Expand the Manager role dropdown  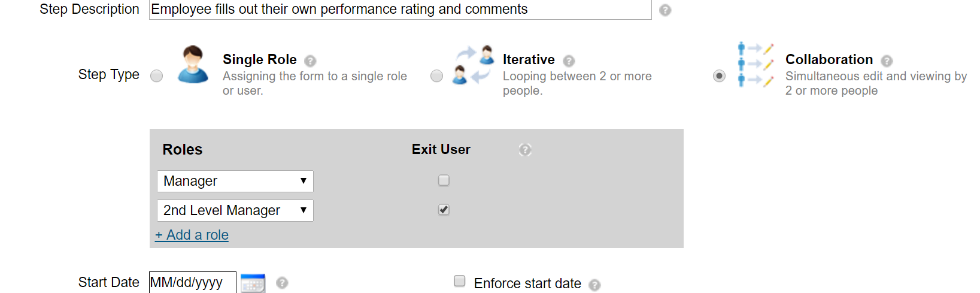click(235, 181)
